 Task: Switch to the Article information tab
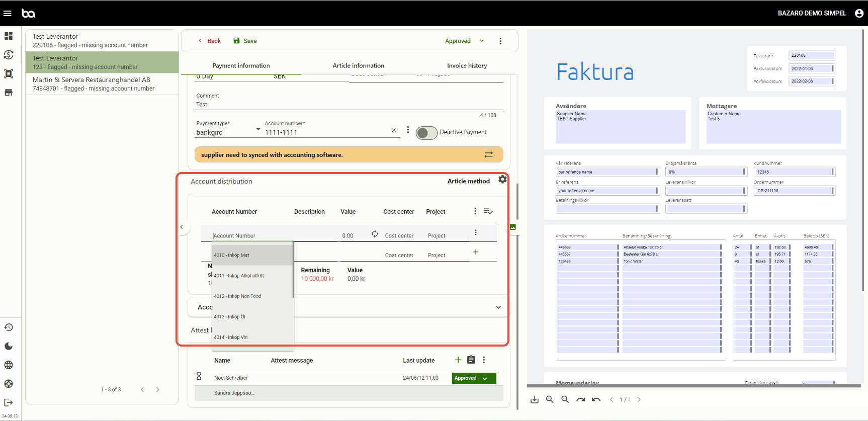tap(358, 66)
